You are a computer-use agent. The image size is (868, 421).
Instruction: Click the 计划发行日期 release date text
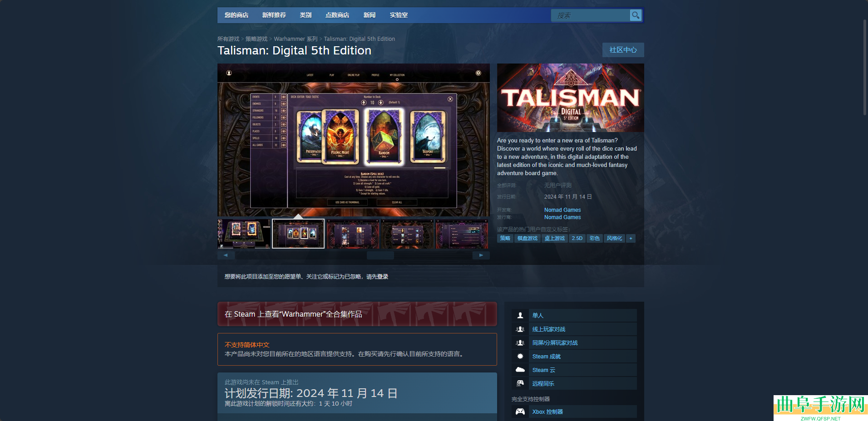(311, 393)
